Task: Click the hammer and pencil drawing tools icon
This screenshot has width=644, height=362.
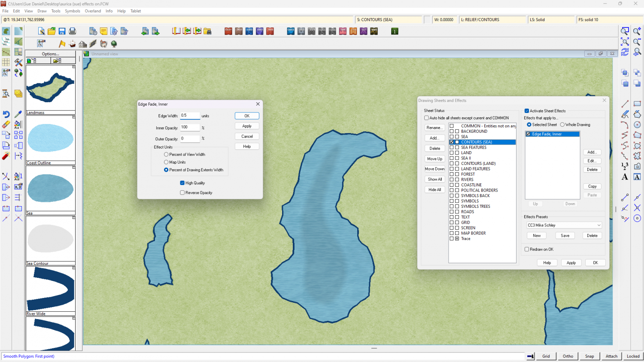Action: point(18,62)
